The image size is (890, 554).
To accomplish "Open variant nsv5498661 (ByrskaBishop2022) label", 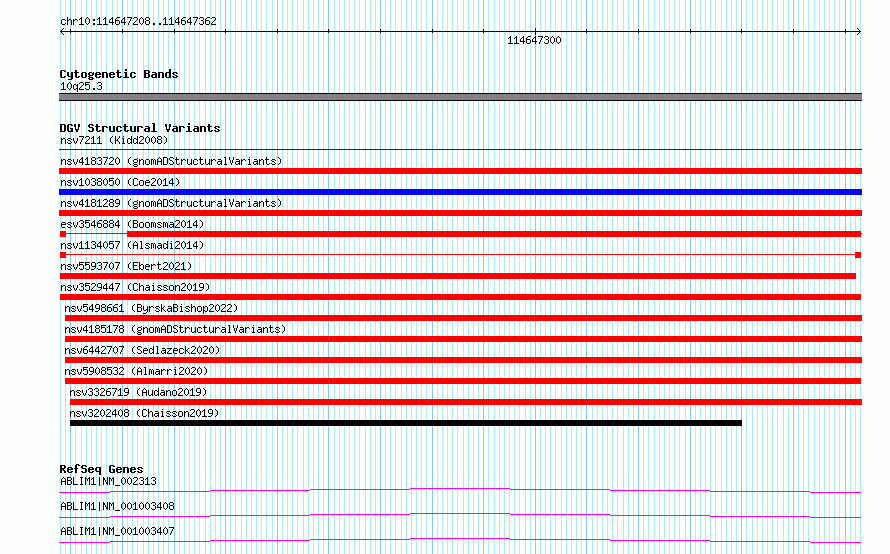I will coord(151,308).
